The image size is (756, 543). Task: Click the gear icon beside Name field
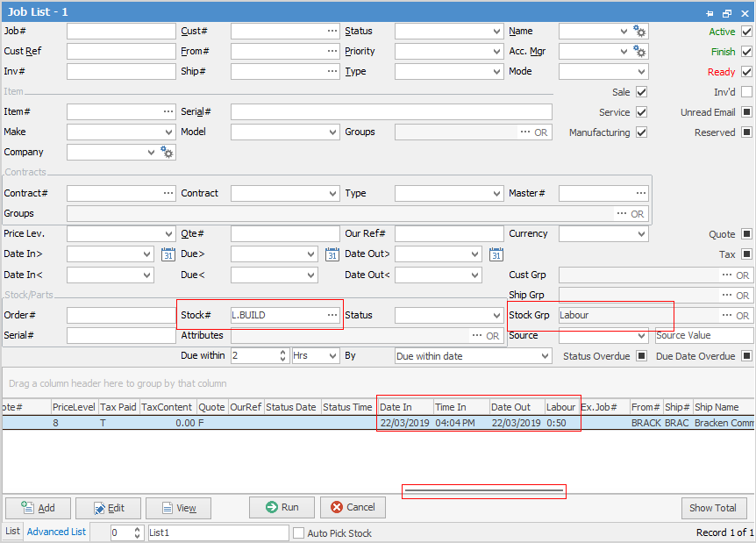pyautogui.click(x=639, y=32)
